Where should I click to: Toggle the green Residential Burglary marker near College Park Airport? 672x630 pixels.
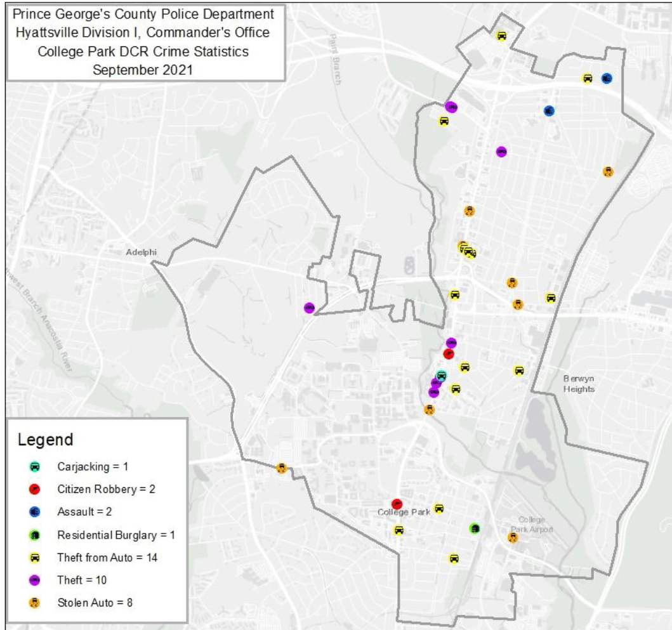[474, 528]
